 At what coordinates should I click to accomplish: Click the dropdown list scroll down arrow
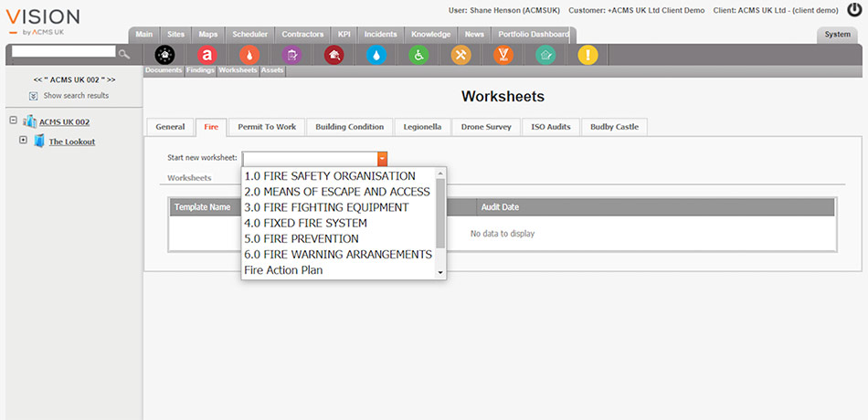(x=440, y=272)
